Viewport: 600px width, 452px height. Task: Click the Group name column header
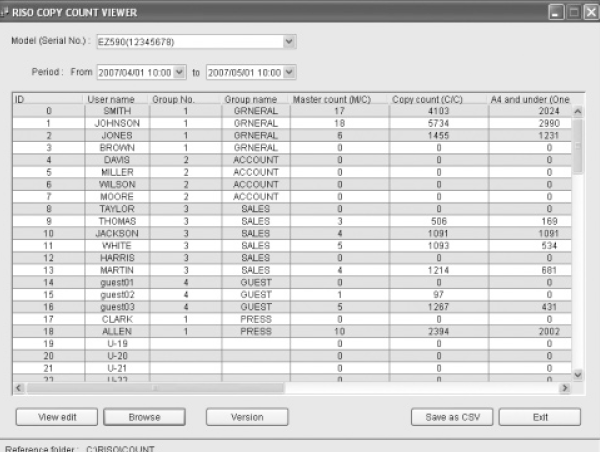[x=249, y=100]
